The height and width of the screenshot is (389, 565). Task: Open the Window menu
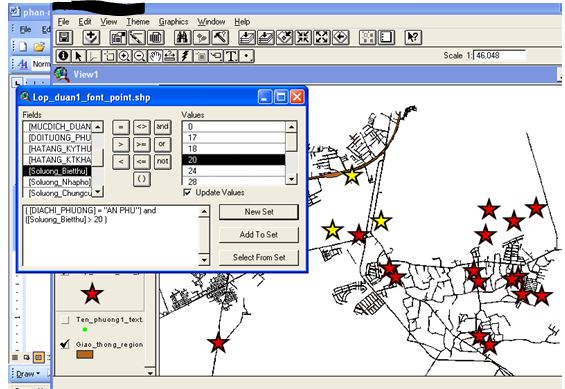(211, 22)
